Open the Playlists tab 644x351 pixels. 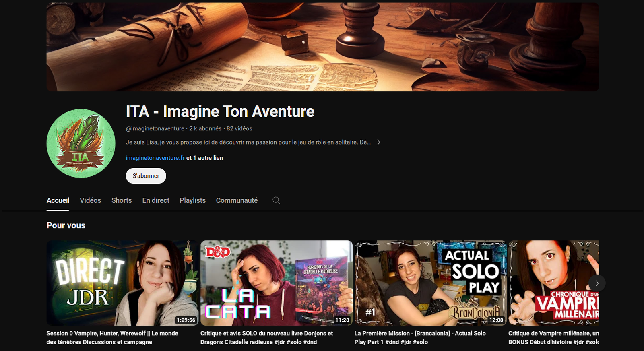tap(193, 200)
